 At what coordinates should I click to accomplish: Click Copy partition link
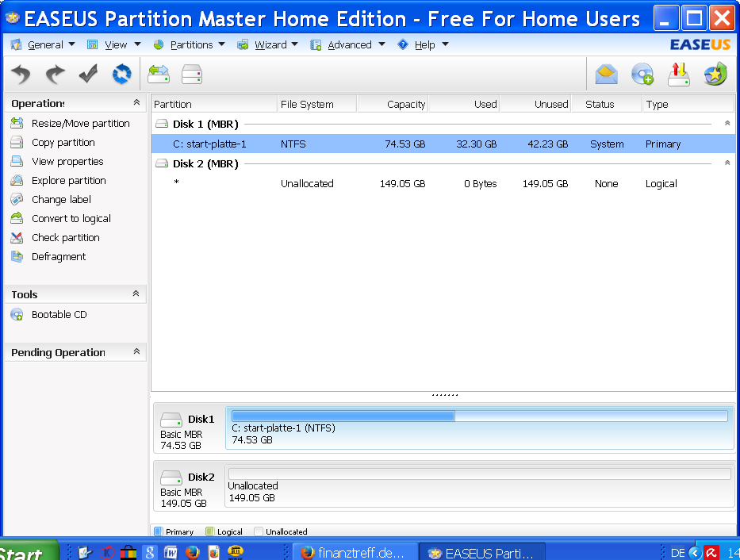[x=63, y=143]
